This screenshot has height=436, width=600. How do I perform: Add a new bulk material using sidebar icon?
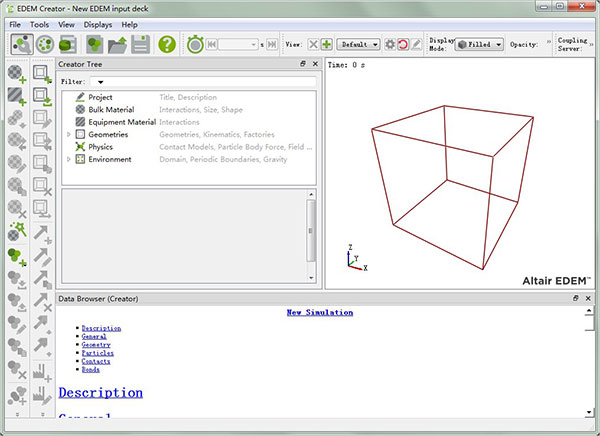click(17, 73)
